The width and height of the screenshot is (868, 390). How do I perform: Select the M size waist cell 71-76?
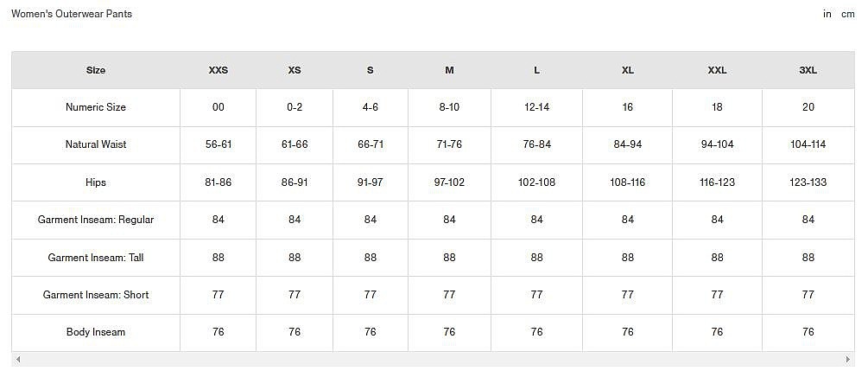pyautogui.click(x=449, y=144)
